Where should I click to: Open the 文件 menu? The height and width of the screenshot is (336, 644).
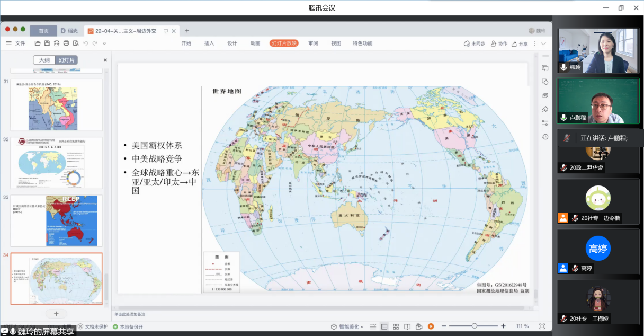click(16, 43)
